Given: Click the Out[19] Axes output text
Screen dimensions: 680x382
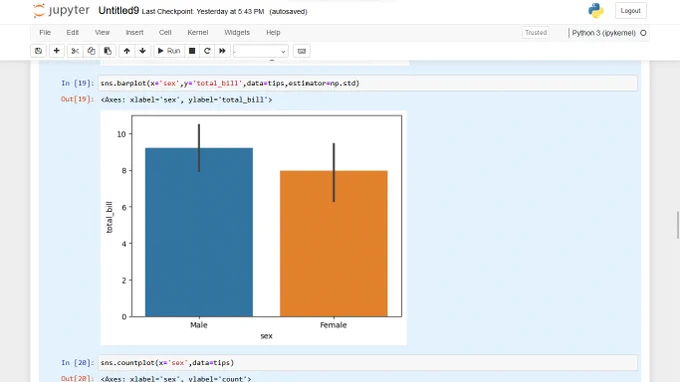Looking at the screenshot, I should [x=186, y=100].
